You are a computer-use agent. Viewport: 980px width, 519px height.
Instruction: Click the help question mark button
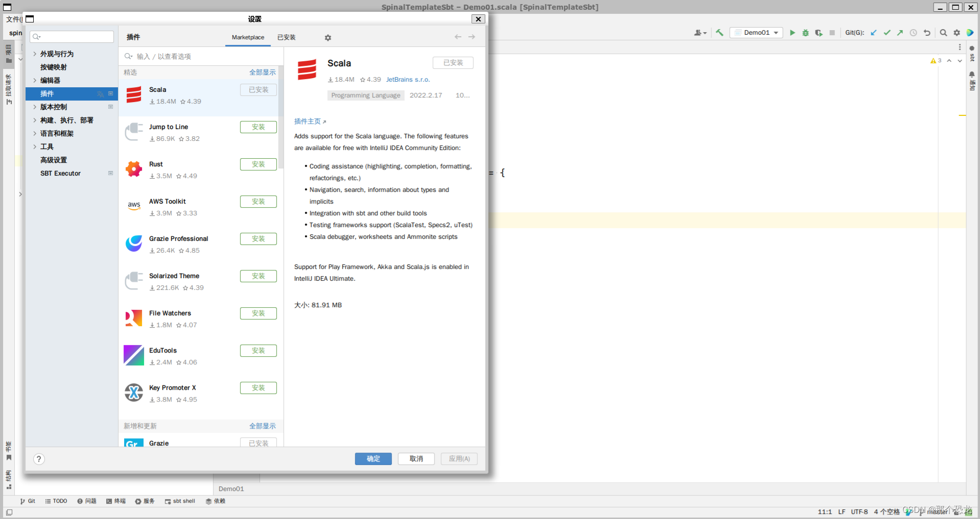coord(39,459)
